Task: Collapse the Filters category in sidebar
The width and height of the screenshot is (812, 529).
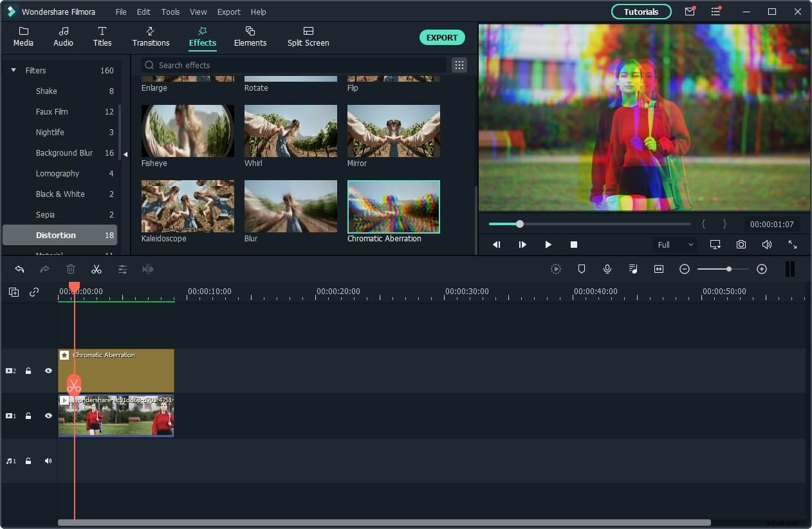Action: tap(14, 70)
